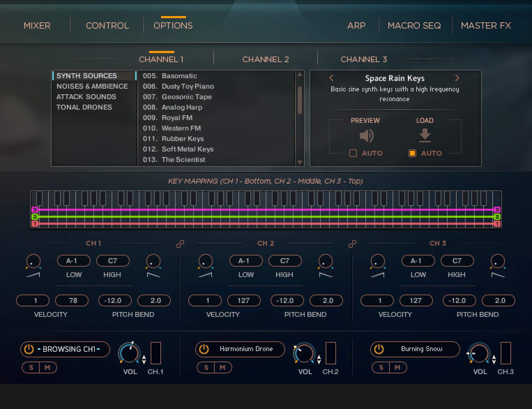532x409 pixels.
Task: Select the NOISES & AMBIENCE category
Action: tap(92, 86)
